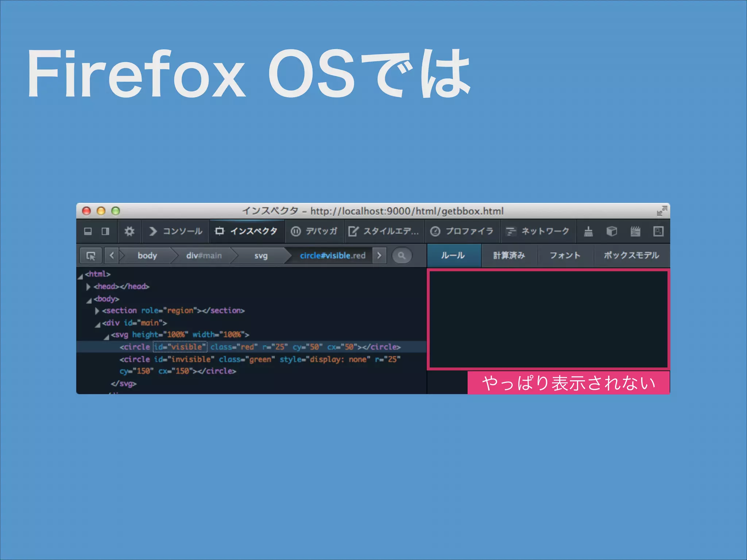
Task: Click the class="red" attribute
Action: coord(234,347)
